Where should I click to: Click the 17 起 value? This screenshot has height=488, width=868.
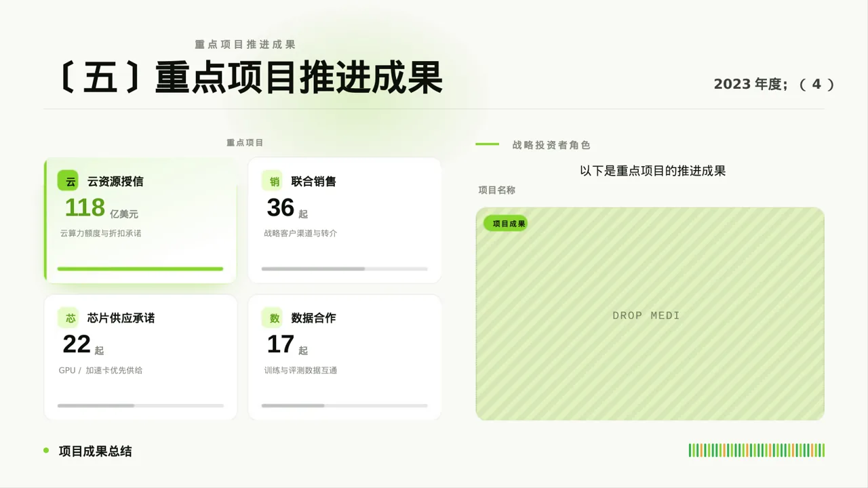(x=287, y=344)
